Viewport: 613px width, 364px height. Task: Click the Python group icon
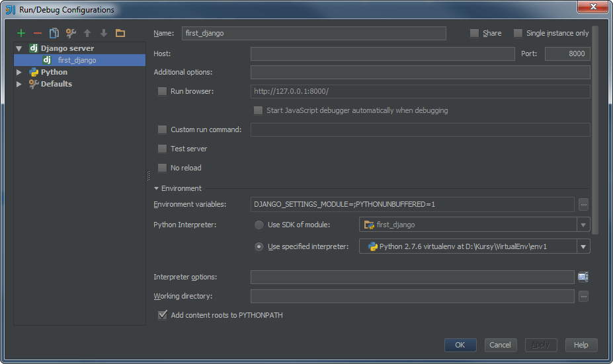tap(34, 72)
